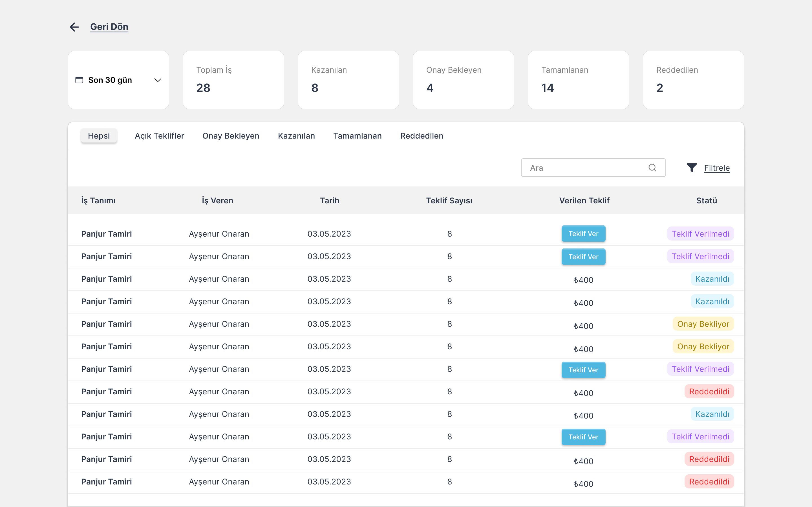812x507 pixels.
Task: Select the Onay Bekleyen tab
Action: tap(231, 136)
